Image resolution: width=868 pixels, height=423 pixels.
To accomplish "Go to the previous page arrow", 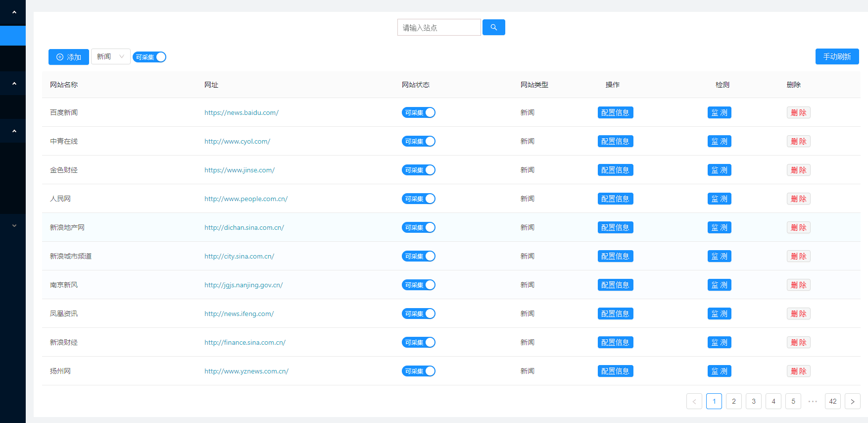I will pos(694,401).
